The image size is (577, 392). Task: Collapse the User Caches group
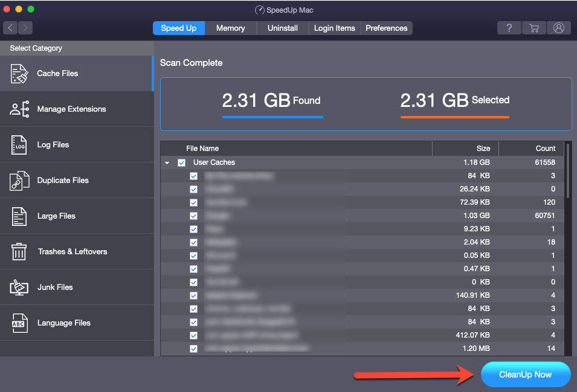(x=167, y=162)
